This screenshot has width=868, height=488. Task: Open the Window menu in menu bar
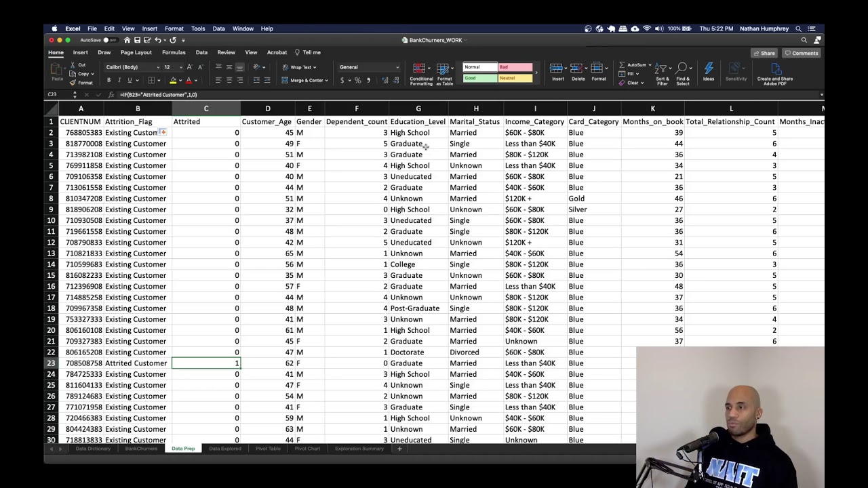(x=243, y=28)
